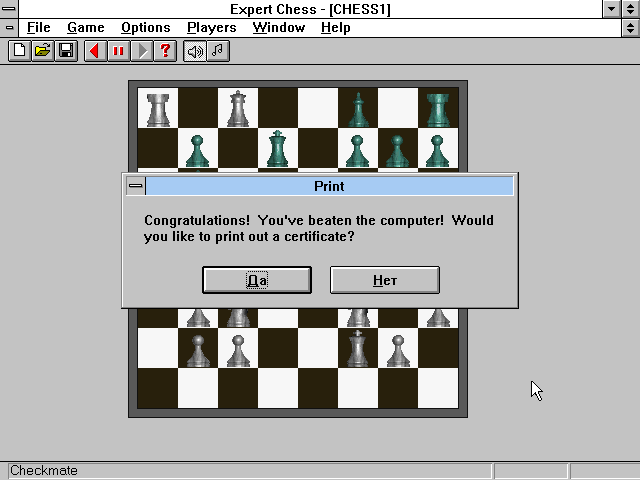Open the File menu
Image resolution: width=640 pixels, height=480 pixels.
tap(38, 28)
